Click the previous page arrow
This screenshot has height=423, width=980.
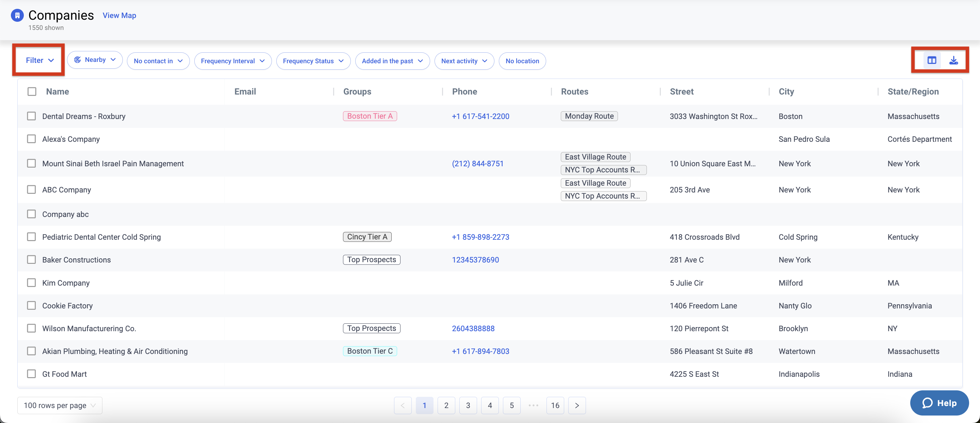(x=403, y=406)
